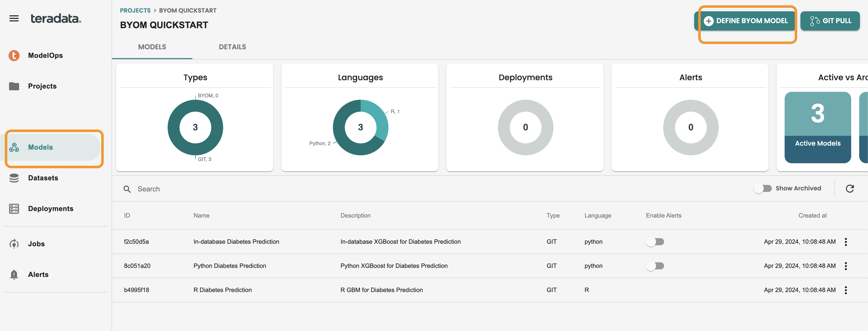Viewport: 868px width, 331px height.
Task: Click the 'BYOM, 0' chart label
Action: [x=208, y=96]
